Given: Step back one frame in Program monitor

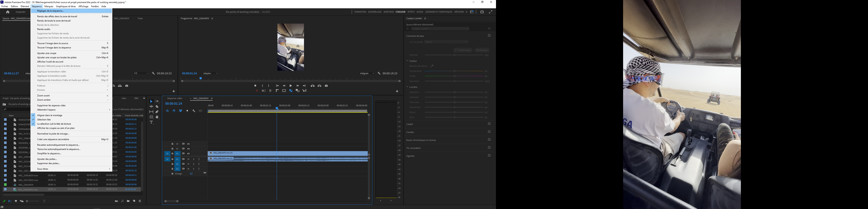Looking at the screenshot, I should point(284,86).
